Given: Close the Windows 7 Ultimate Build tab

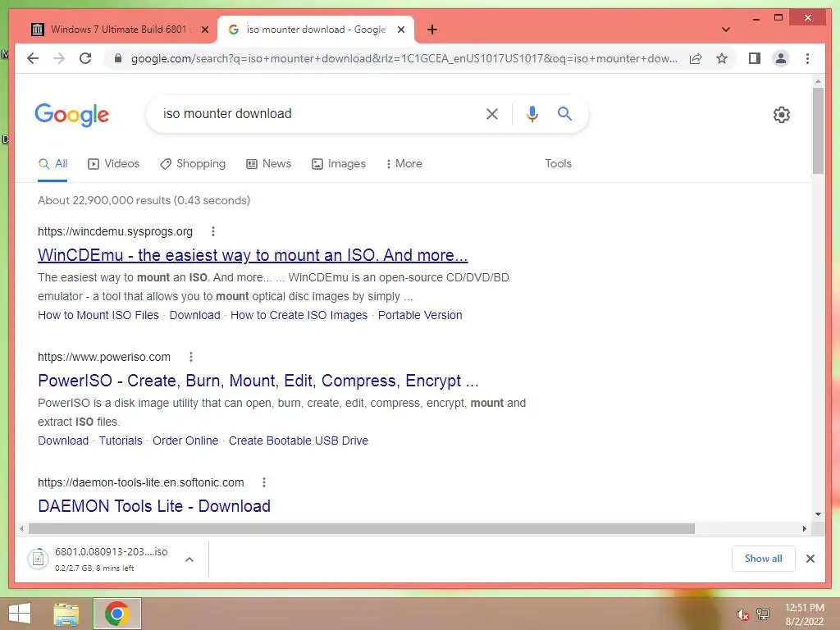Looking at the screenshot, I should 204,30.
